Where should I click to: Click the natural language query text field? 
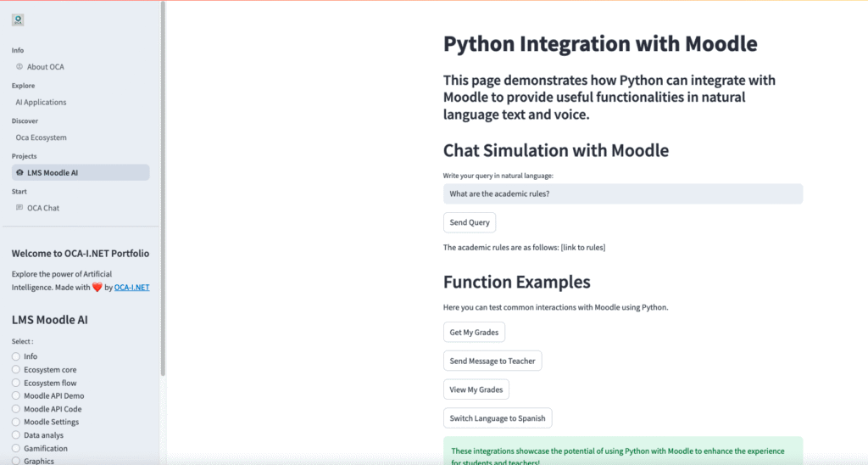tap(622, 194)
